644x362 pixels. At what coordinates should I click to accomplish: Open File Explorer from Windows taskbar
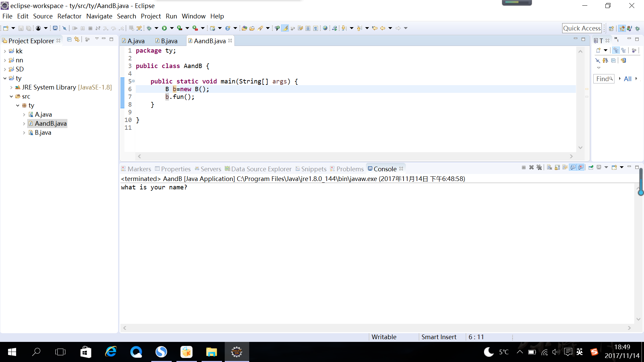212,352
